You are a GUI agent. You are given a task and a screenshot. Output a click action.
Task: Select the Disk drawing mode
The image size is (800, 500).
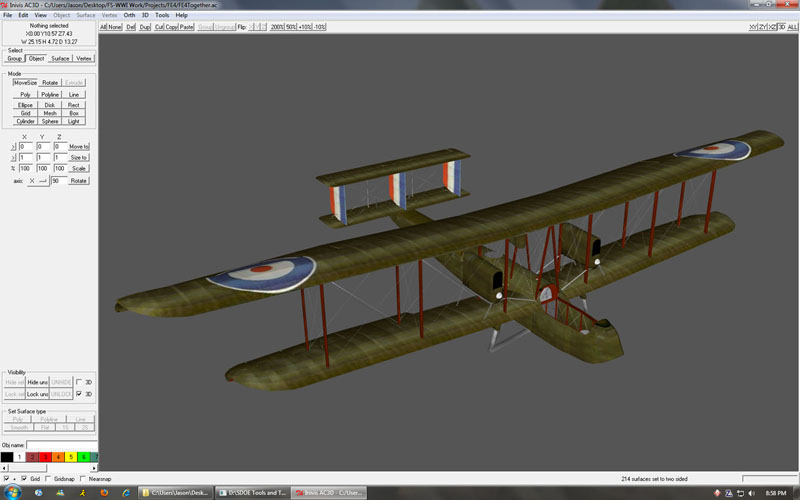(49, 105)
